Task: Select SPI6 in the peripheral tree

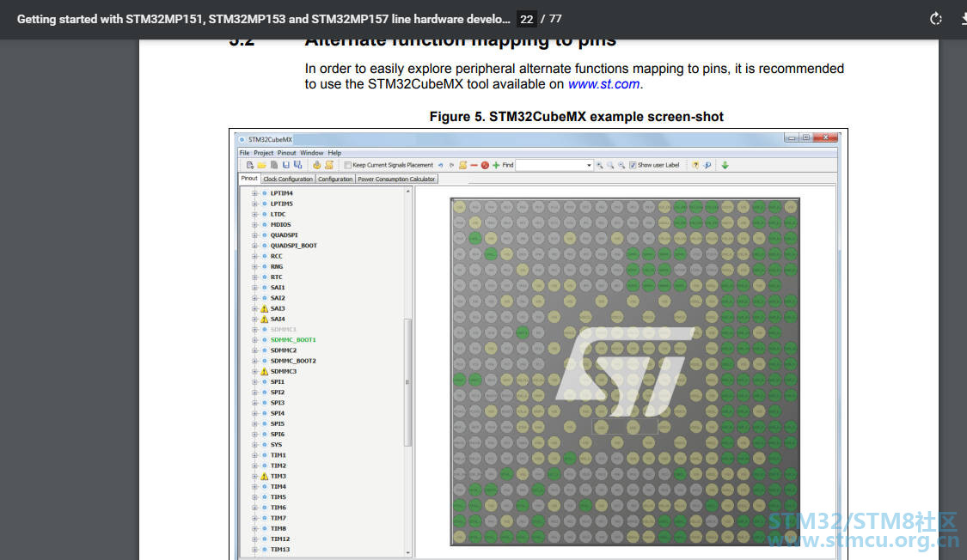Action: tap(278, 435)
